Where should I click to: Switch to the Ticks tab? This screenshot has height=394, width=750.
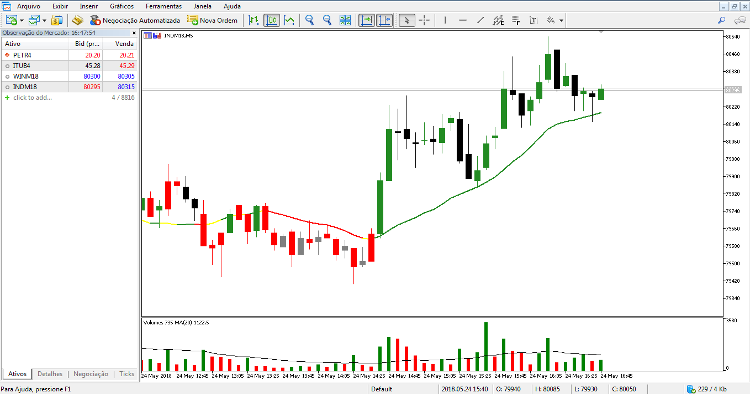[x=127, y=374]
